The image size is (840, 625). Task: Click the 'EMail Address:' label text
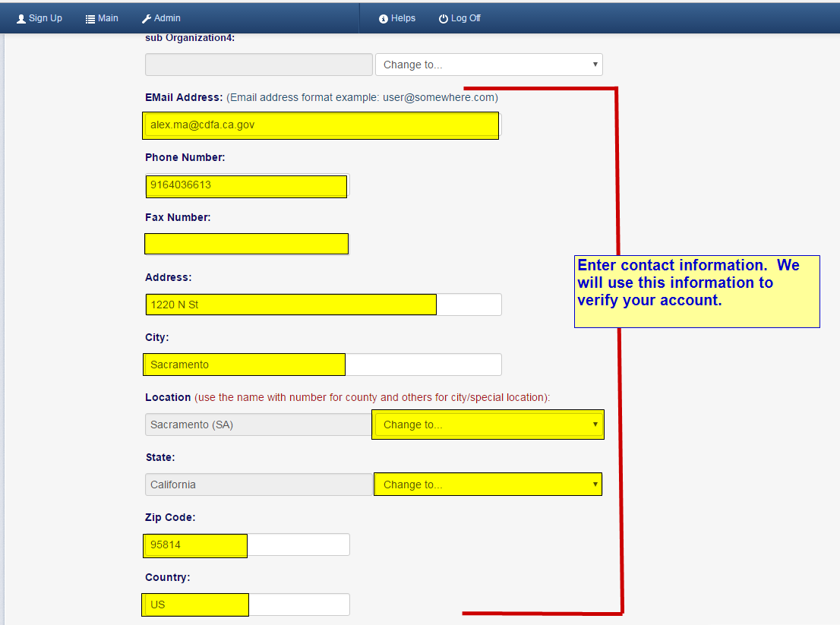tap(184, 97)
